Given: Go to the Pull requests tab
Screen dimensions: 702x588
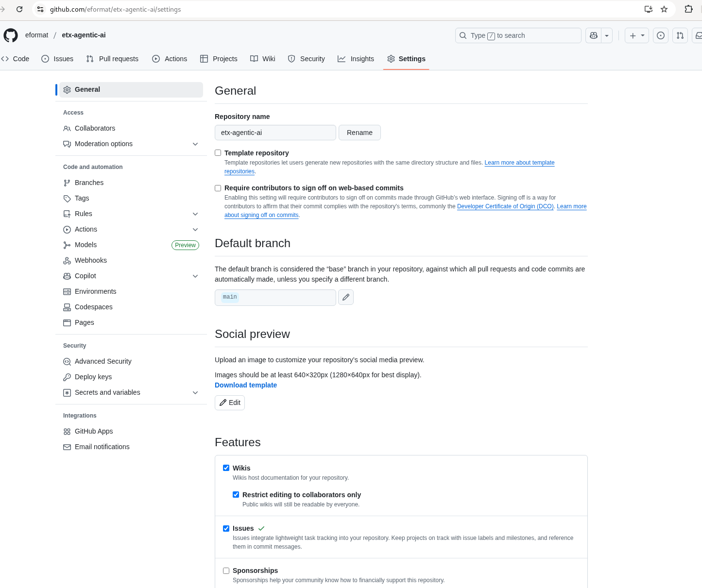Looking at the screenshot, I should click(112, 59).
